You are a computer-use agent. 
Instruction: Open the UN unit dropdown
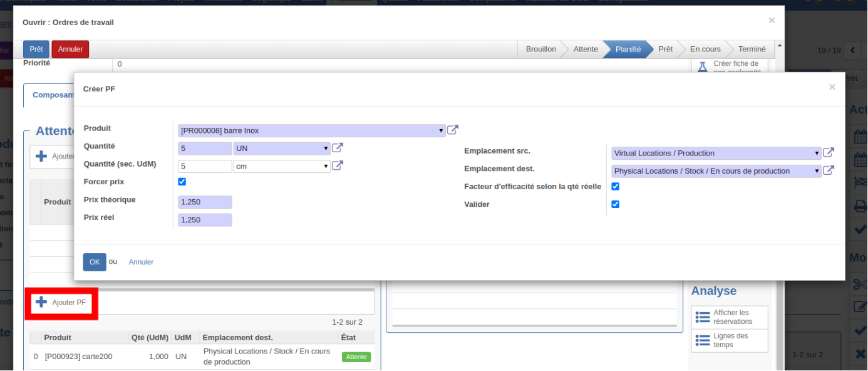282,149
